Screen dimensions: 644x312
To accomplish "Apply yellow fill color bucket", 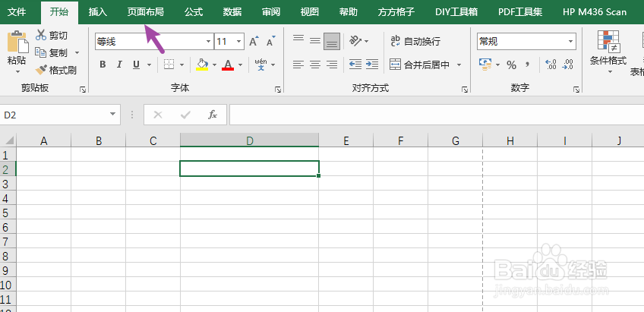I will coord(202,65).
